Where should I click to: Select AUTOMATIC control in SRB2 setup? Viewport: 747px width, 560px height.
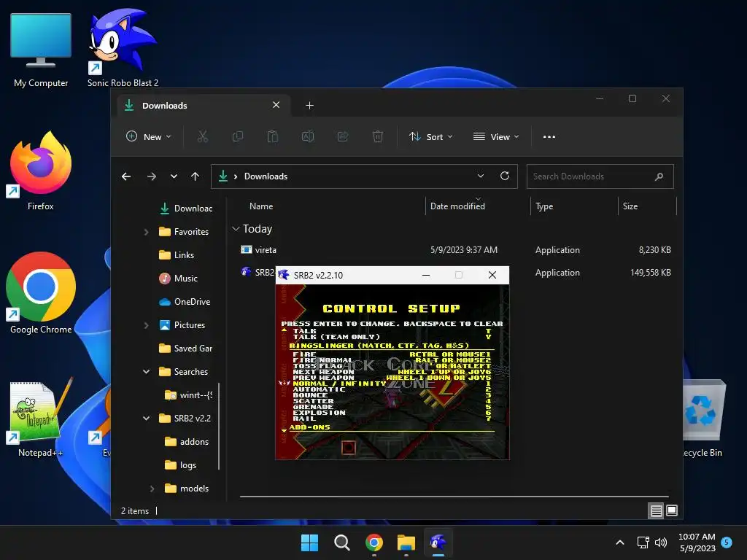319,389
